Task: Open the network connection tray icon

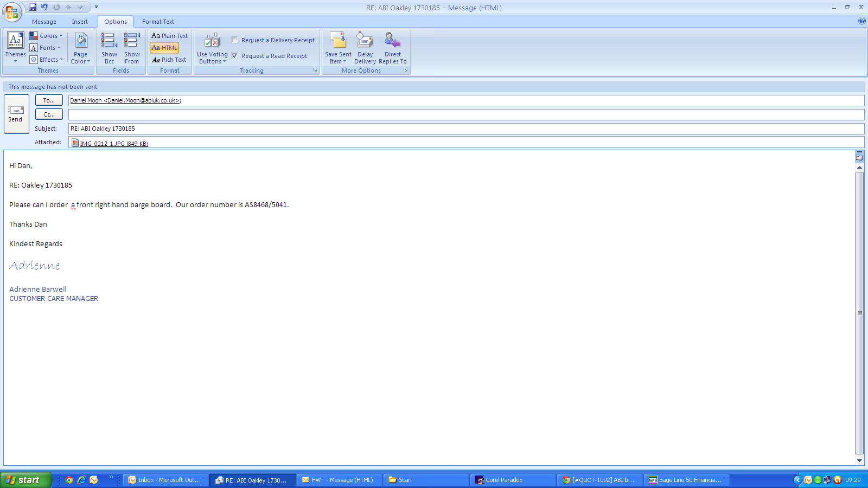Action: coord(827,480)
